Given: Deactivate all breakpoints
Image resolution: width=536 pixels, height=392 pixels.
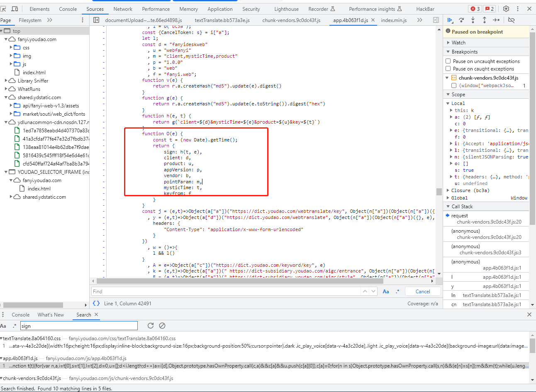Looking at the screenshot, I should [511, 20].
